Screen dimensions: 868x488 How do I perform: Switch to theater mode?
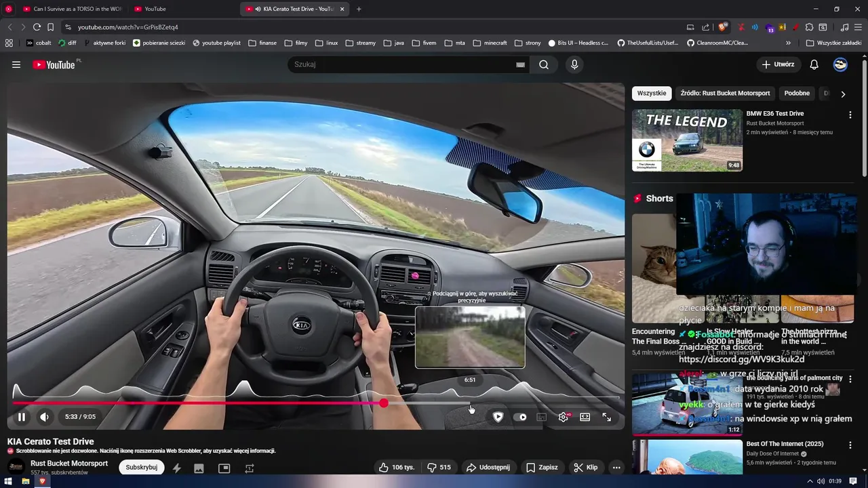(585, 417)
